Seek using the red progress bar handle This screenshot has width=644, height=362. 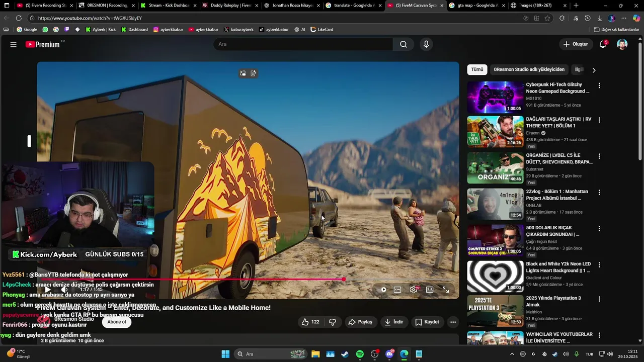point(344,279)
